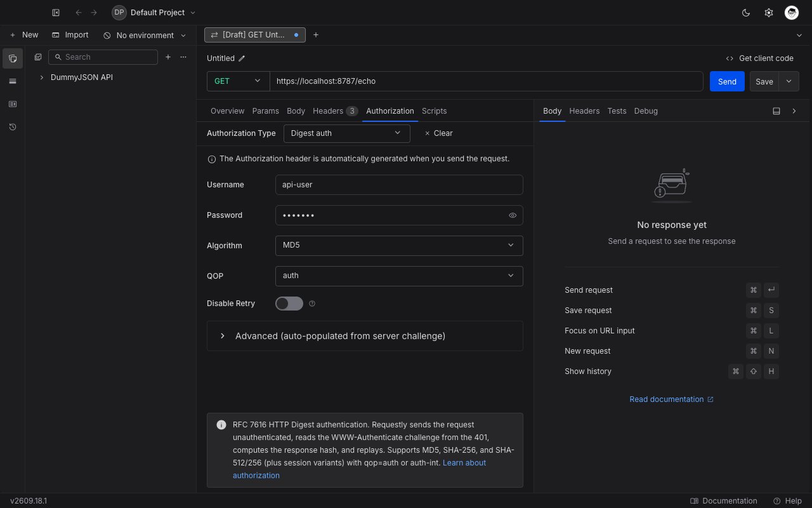
Task: Click the version v2609.18.1 label
Action: click(29, 501)
